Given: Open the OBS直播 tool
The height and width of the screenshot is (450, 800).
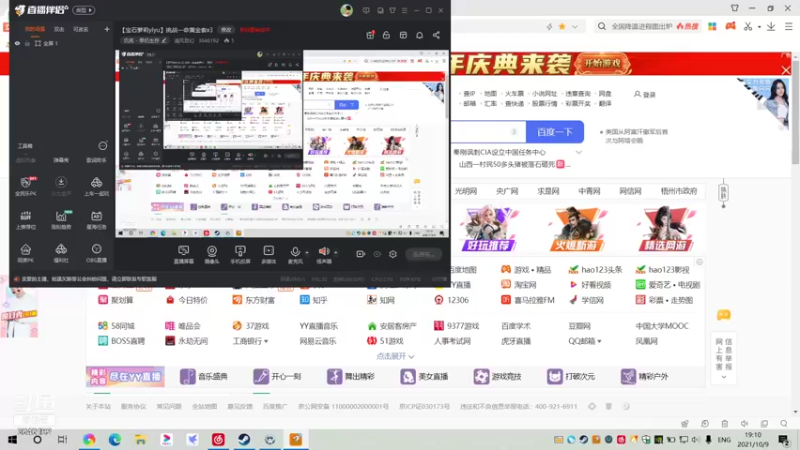Looking at the screenshot, I should tap(96, 253).
